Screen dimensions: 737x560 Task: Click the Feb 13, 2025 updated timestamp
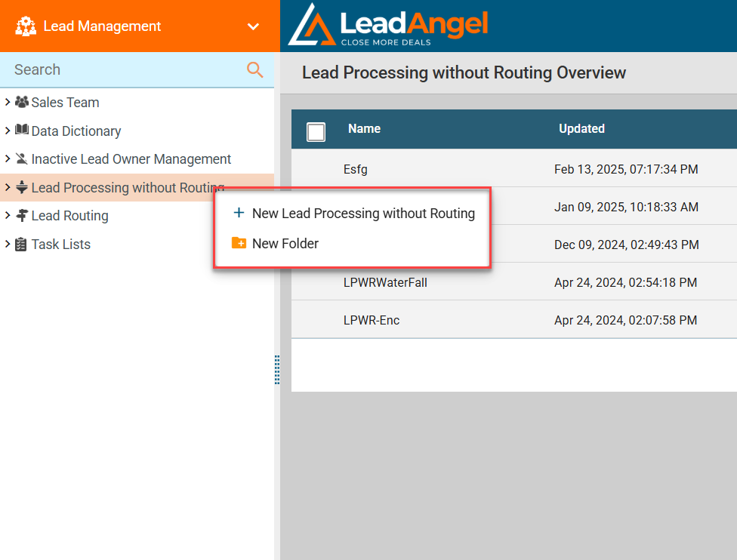coord(626,169)
